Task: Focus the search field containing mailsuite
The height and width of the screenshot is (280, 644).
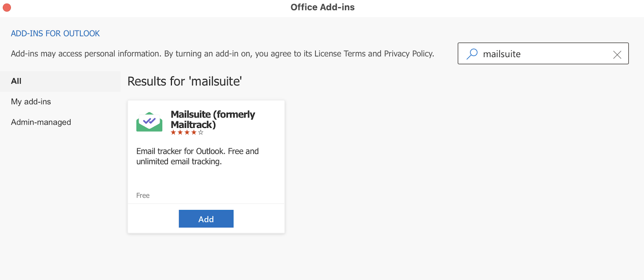Action: (x=543, y=54)
